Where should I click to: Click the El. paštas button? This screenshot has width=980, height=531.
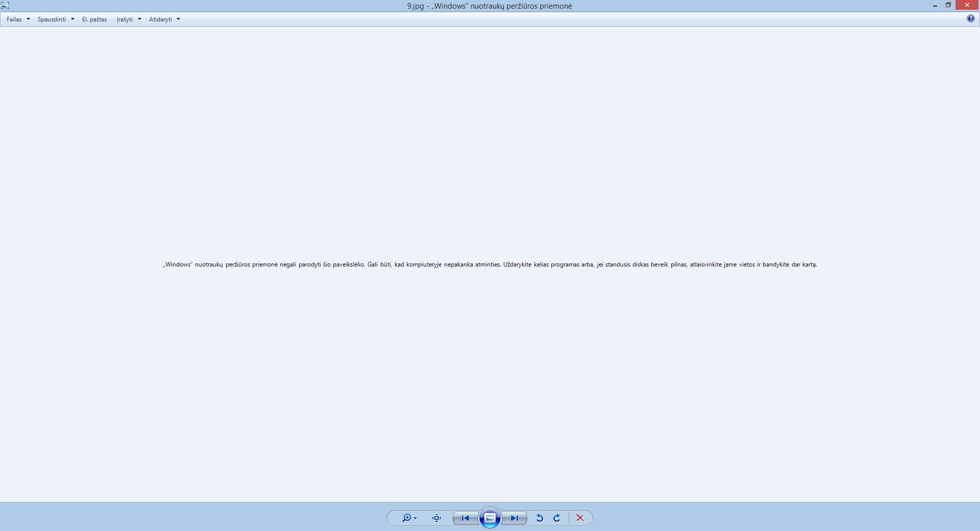coord(94,19)
